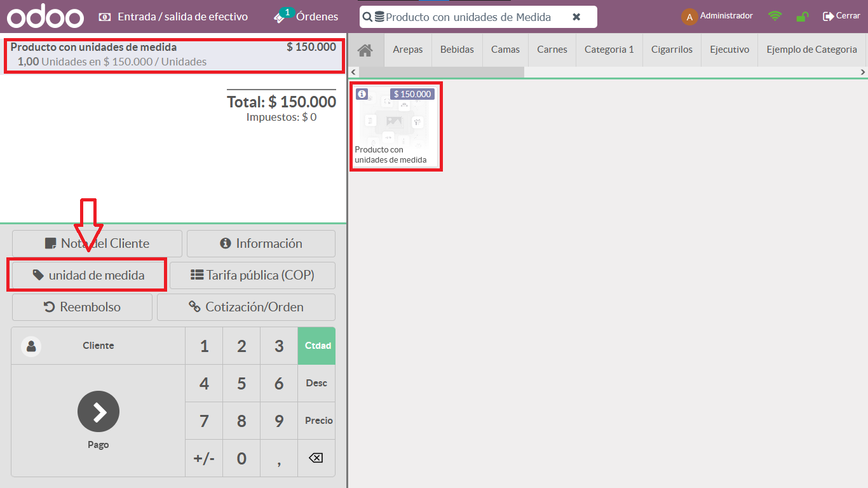Click the green Wi-Fi connection status icon
The image size is (868, 488).
point(775,17)
